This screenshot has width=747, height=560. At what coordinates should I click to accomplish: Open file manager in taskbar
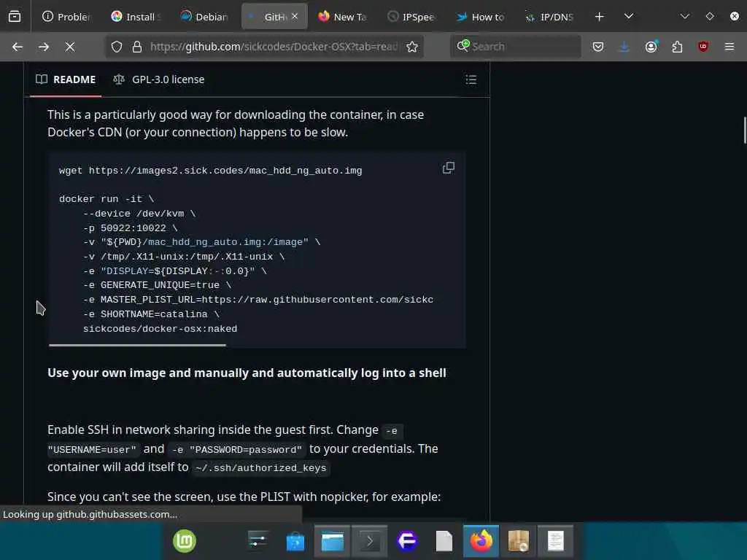pos(332,542)
